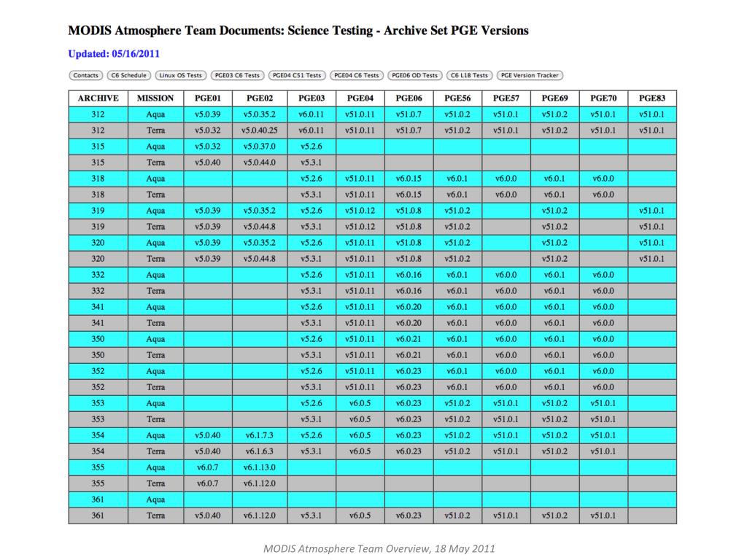Click v51.0.12 in the 319 Aqua row
The image size is (747, 560).
tap(360, 211)
